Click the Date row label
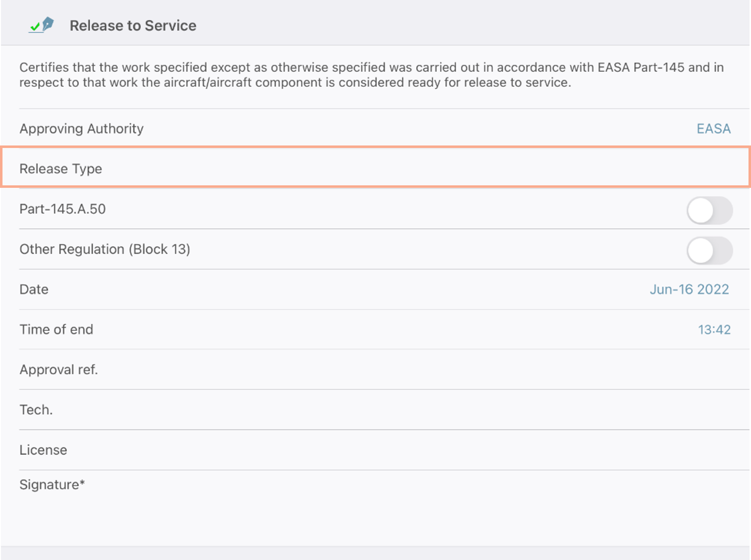The width and height of the screenshot is (751, 560). 34,289
